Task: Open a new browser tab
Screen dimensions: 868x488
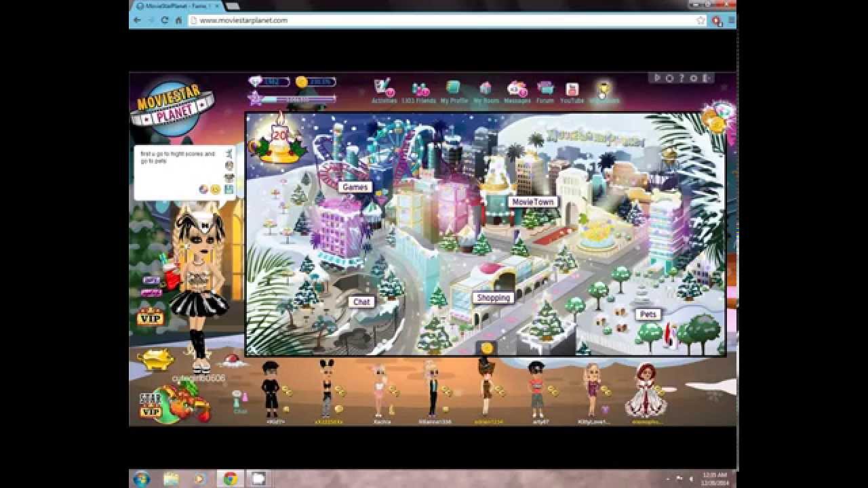Action: tap(231, 6)
